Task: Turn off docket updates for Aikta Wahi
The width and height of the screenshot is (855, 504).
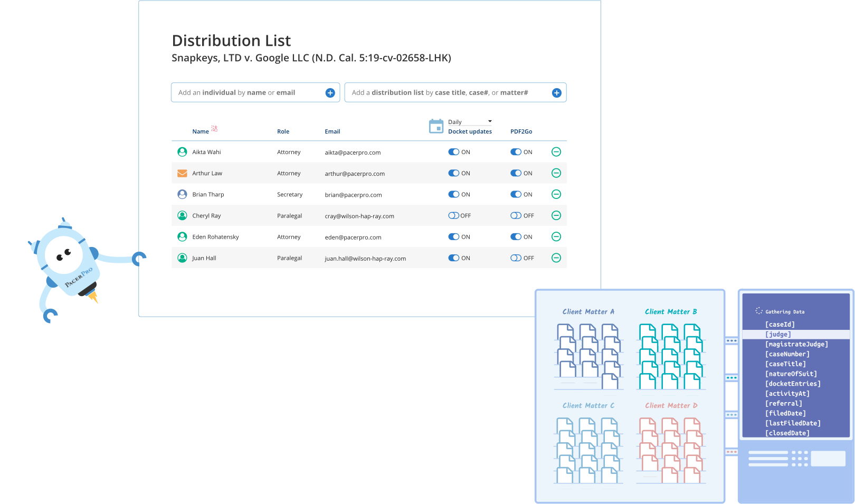Action: pos(454,152)
